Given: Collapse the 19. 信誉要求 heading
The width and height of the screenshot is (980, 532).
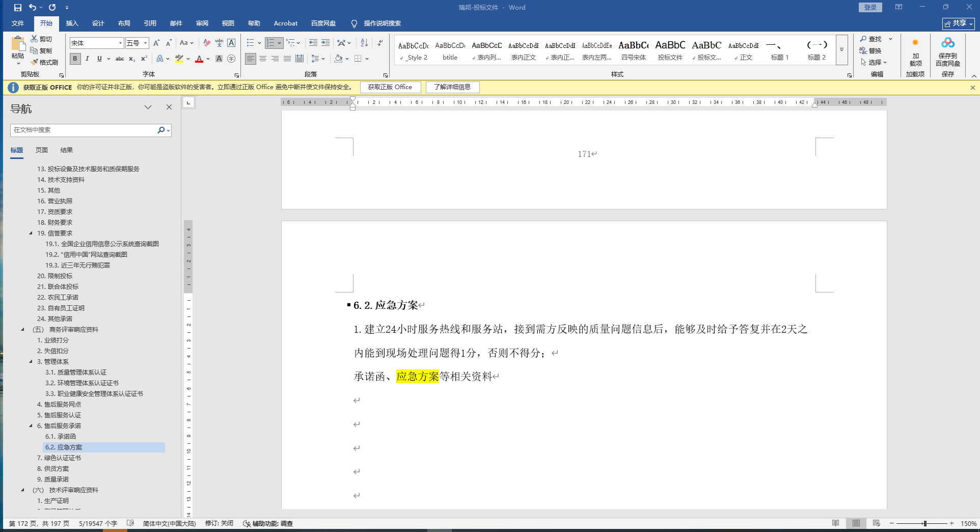Looking at the screenshot, I should (x=31, y=233).
